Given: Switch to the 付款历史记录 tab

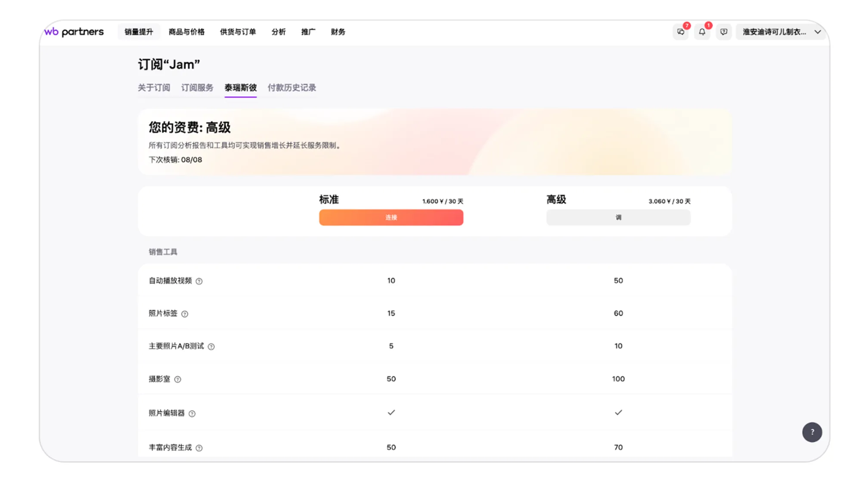Looking at the screenshot, I should pos(291,88).
